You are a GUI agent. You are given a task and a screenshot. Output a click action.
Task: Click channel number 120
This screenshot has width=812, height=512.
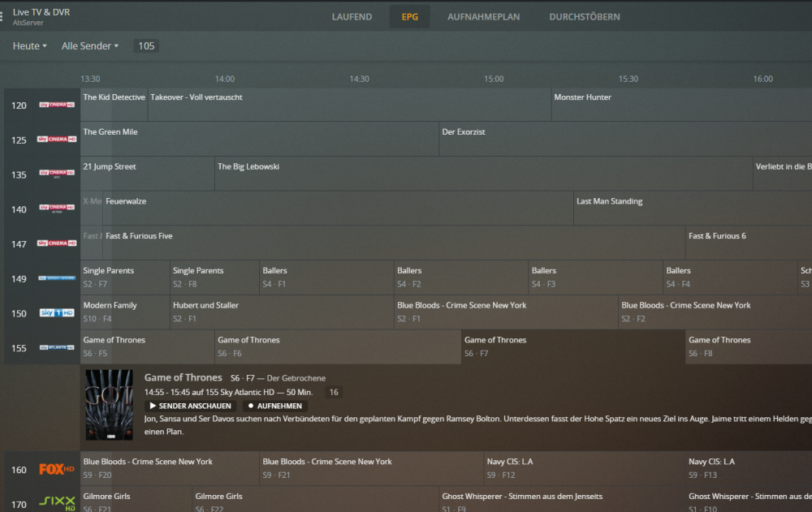(19, 105)
